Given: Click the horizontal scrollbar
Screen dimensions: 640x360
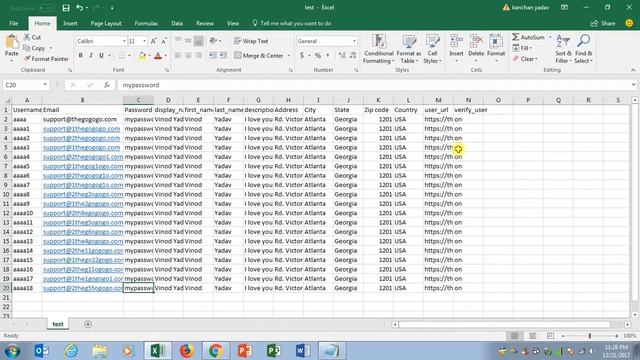Looking at the screenshot, I should click(504, 324).
